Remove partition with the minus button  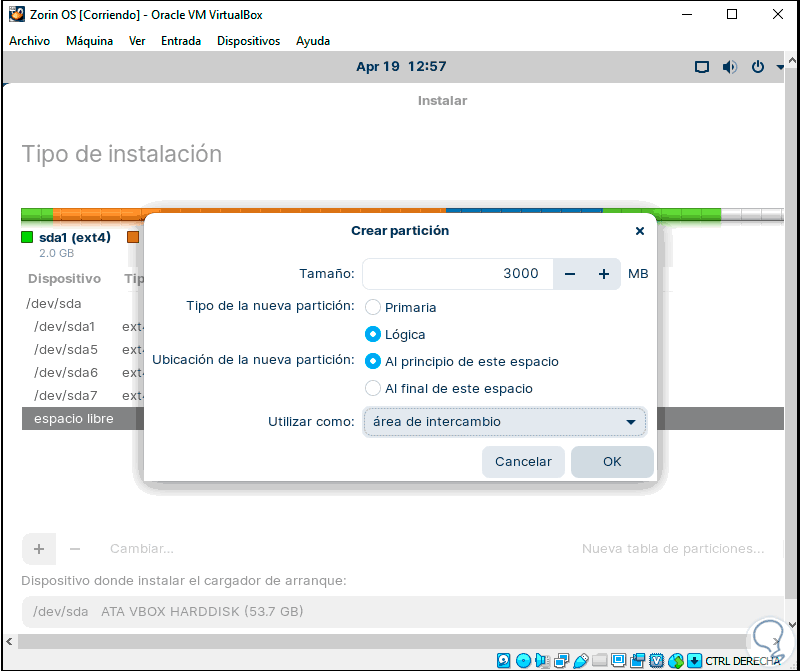[x=75, y=549]
